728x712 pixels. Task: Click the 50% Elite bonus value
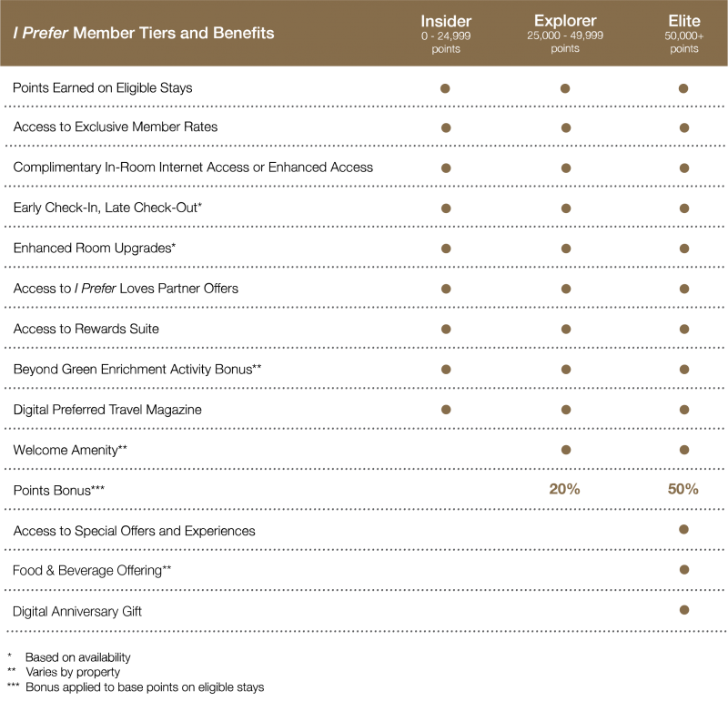[x=683, y=489]
